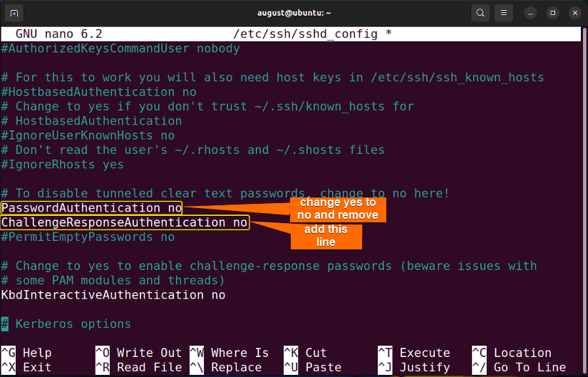Click the '/etc/ssh/sshd_config *' file name in nano header
The image size is (588, 377).
tap(312, 34)
